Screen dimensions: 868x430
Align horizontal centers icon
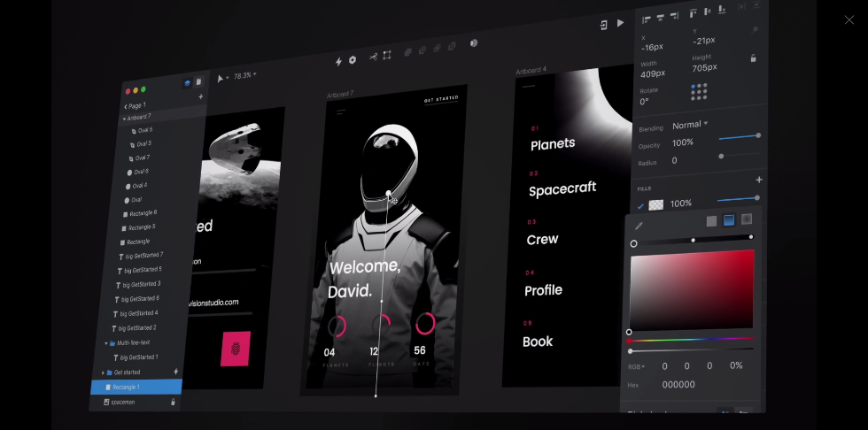[x=660, y=18]
